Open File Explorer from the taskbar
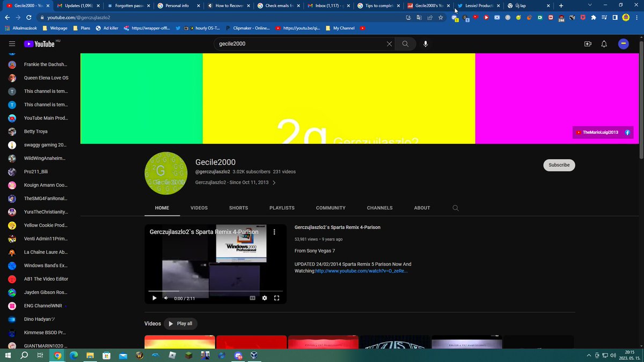644x362 pixels. point(90,355)
